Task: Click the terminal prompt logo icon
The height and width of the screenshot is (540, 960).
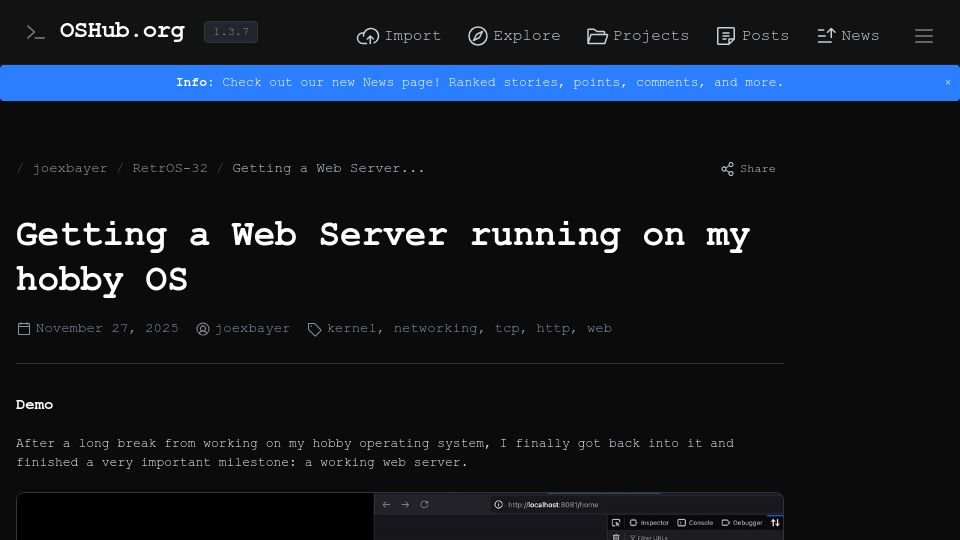Action: pos(35,32)
